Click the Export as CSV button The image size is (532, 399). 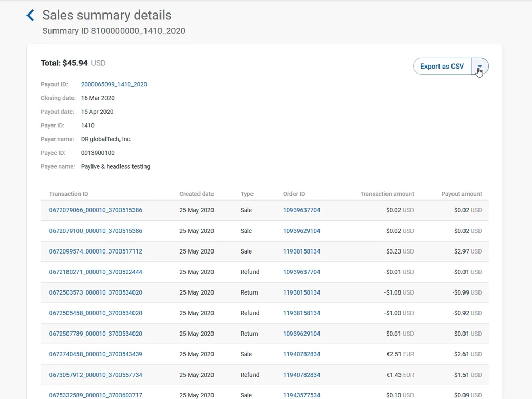pyautogui.click(x=442, y=66)
